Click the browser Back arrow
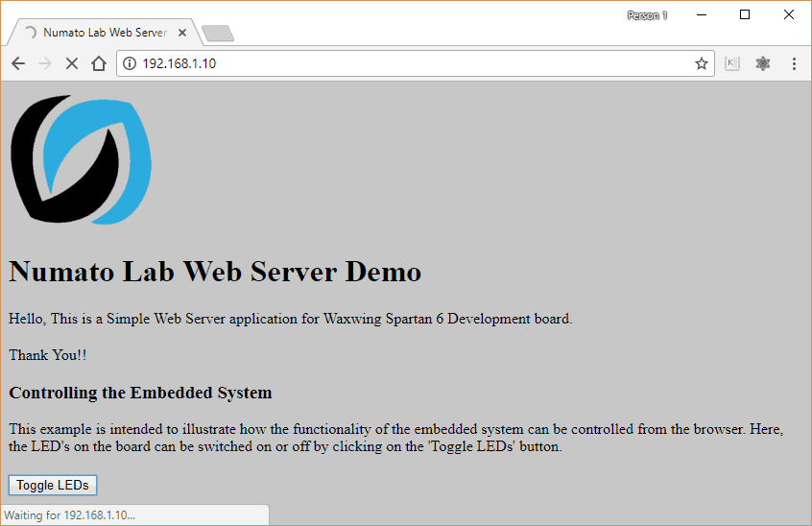 pos(17,63)
